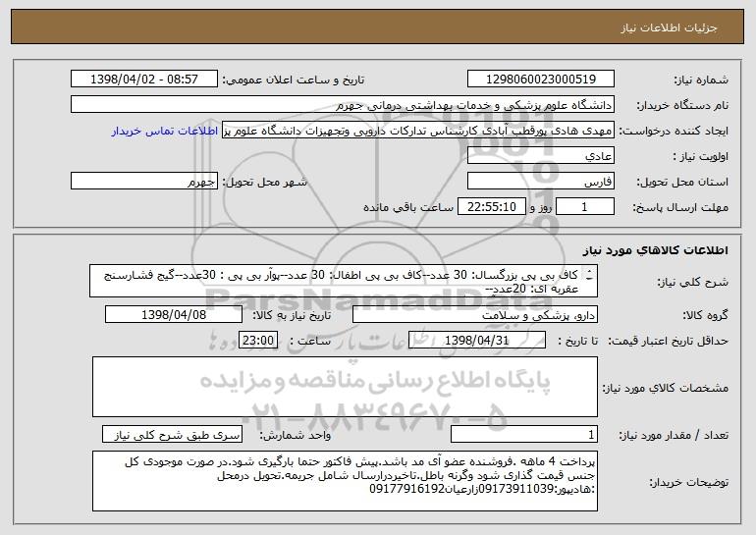Screen dimensions: 756x535
Task: Click the header title جزئیات اطلاعات نیاز
Action: tap(669, 27)
